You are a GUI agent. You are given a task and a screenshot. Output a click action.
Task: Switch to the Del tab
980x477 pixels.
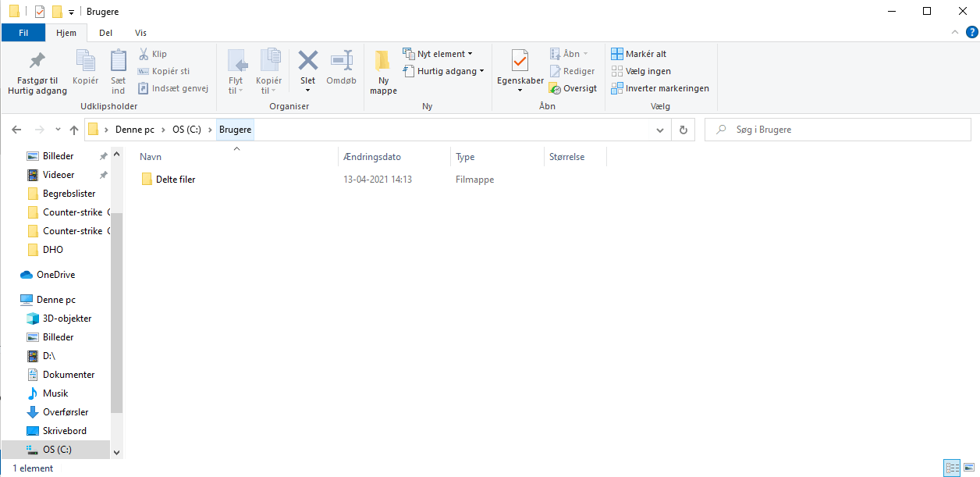[105, 33]
